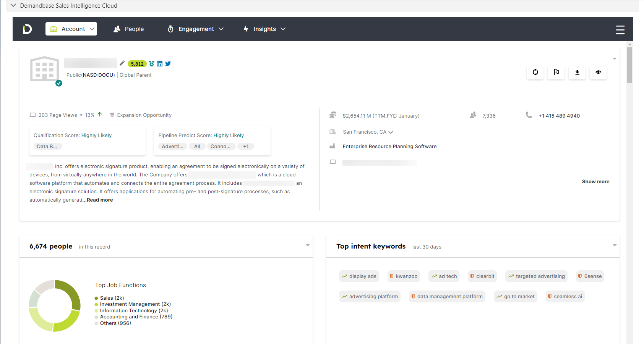Expand the San Francisco, CA location chevron
The height and width of the screenshot is (344, 644).
tap(391, 132)
